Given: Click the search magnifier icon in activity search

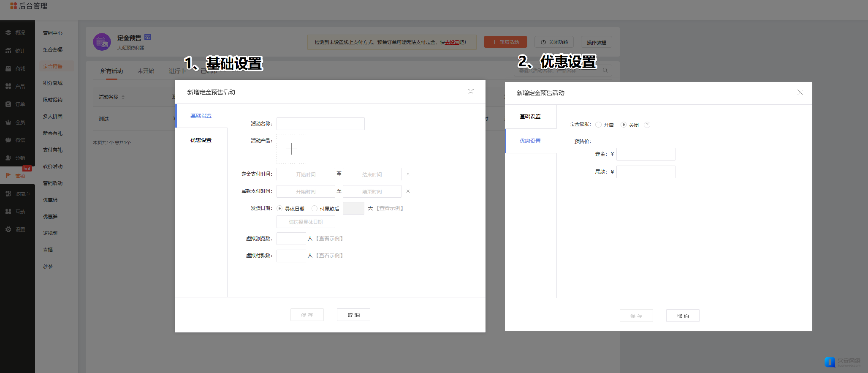Looking at the screenshot, I should [x=605, y=71].
